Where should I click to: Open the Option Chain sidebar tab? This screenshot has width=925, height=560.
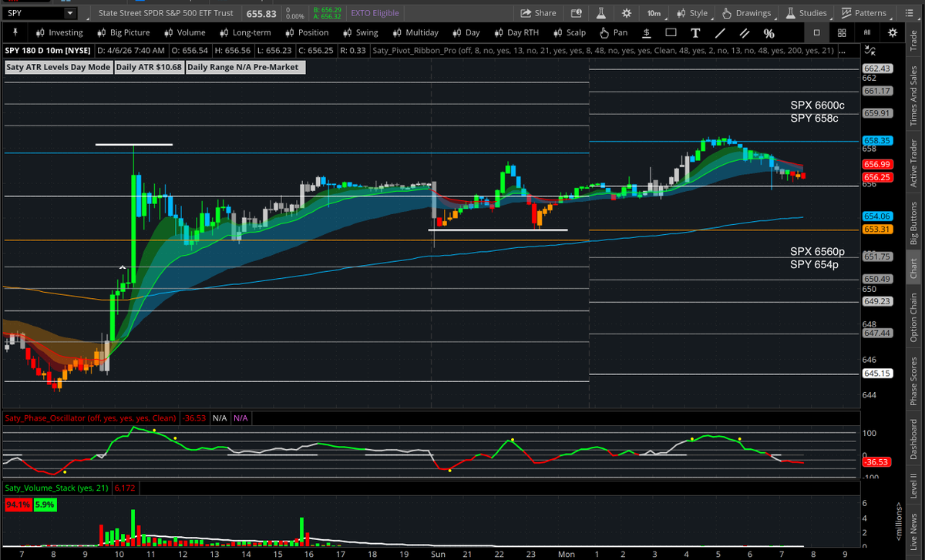913,317
